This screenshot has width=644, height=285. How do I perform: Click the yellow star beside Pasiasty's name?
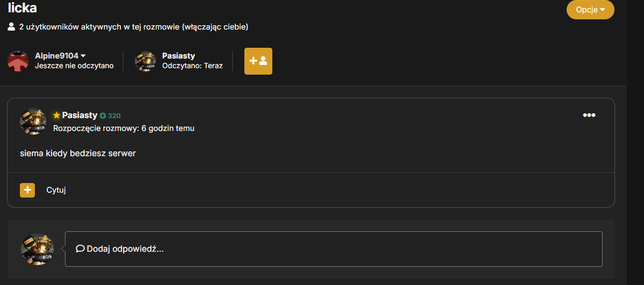tap(57, 115)
